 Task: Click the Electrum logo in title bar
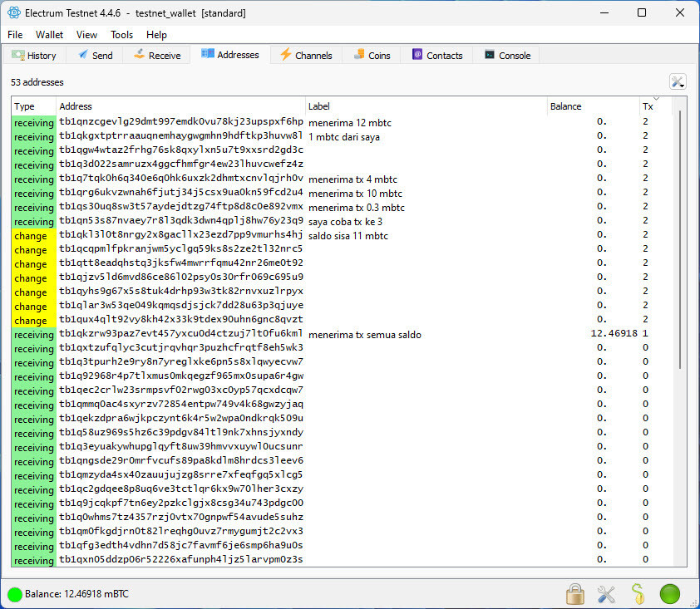click(14, 13)
